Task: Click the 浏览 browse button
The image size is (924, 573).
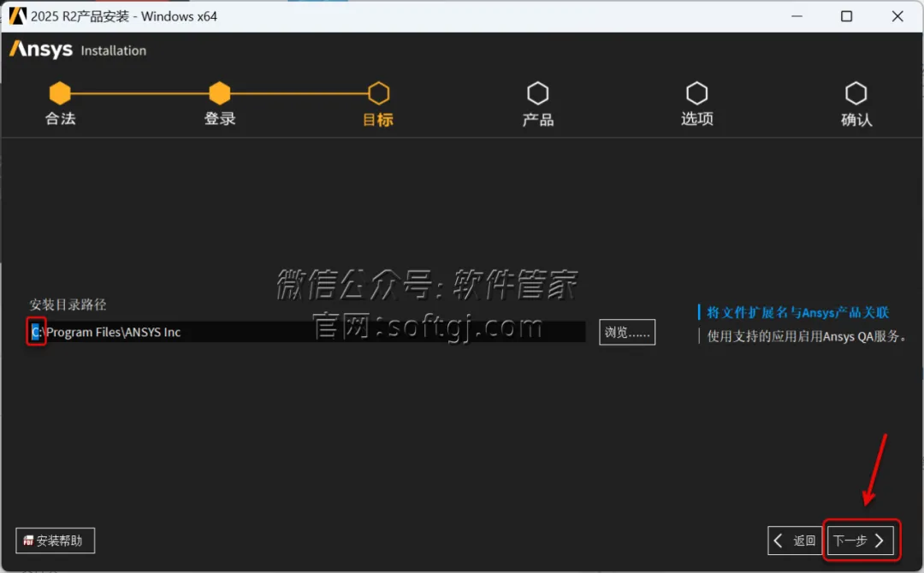Action: pos(627,332)
